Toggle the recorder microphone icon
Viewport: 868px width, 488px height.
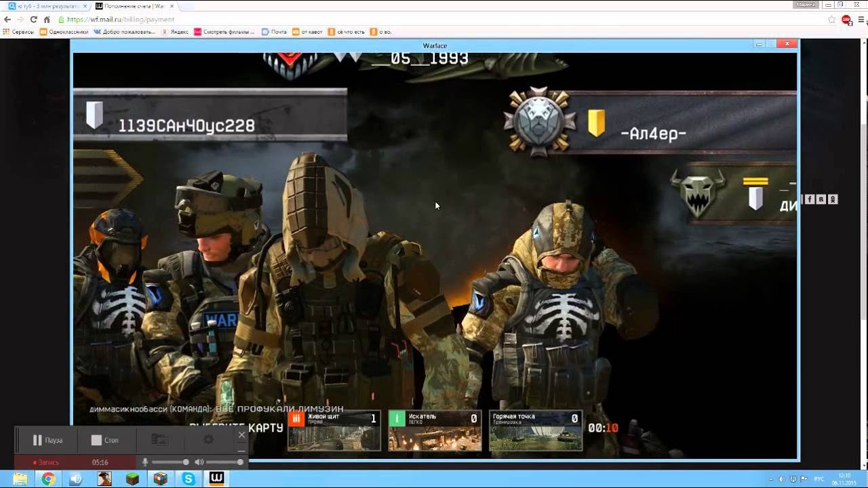pos(144,462)
